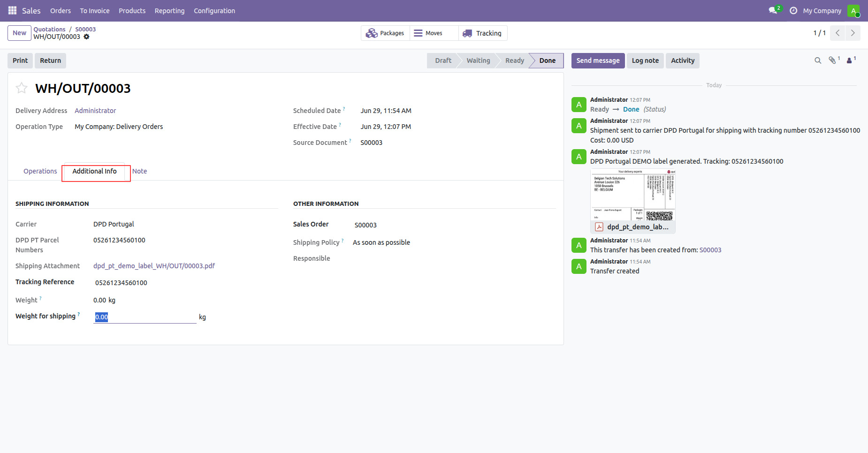Screen dimensions: 868x453
Task: Click the New button
Action: pyautogui.click(x=19, y=33)
